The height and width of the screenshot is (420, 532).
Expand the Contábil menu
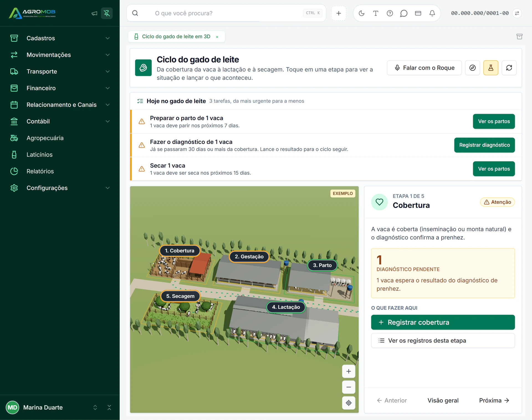(x=60, y=121)
